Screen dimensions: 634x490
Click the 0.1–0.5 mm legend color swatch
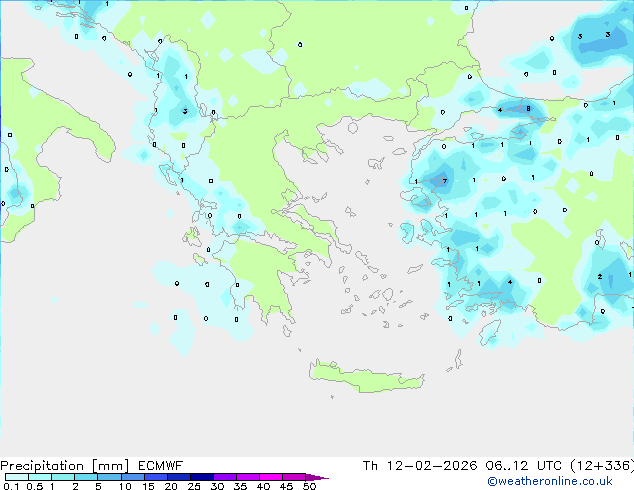pyautogui.click(x=17, y=477)
